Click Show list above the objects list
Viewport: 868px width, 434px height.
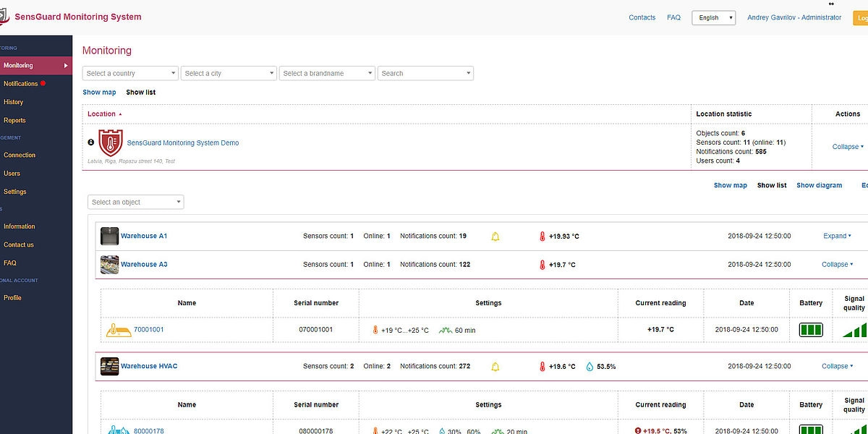click(772, 185)
